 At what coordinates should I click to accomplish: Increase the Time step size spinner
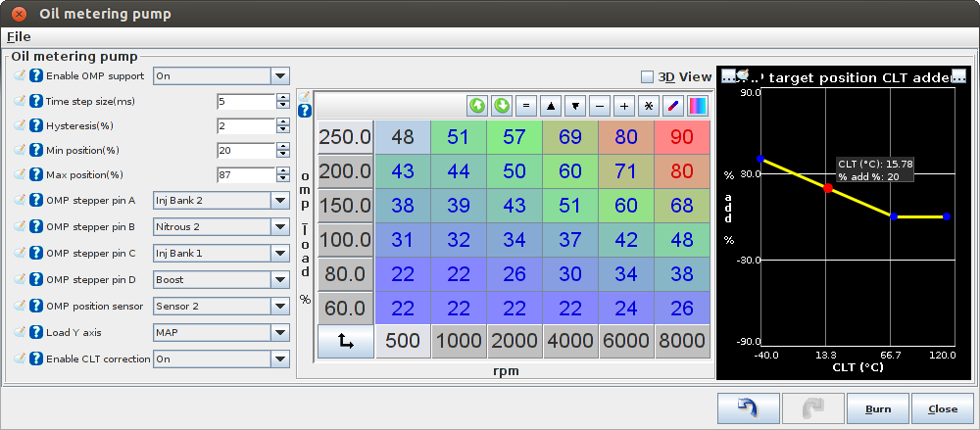click(283, 97)
